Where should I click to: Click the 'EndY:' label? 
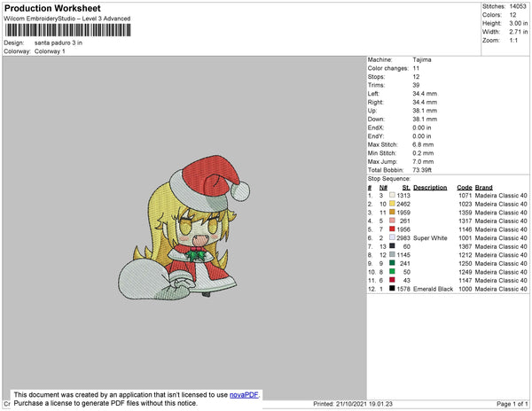376,136
